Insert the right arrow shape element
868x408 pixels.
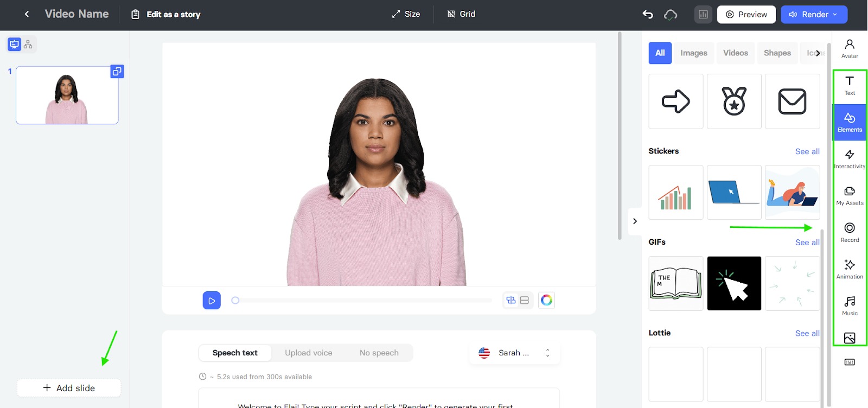pyautogui.click(x=676, y=101)
